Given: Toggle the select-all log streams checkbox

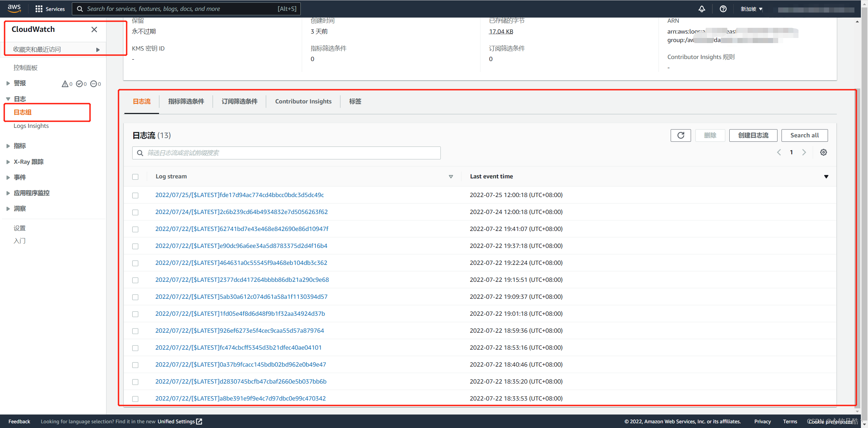Looking at the screenshot, I should tap(135, 177).
